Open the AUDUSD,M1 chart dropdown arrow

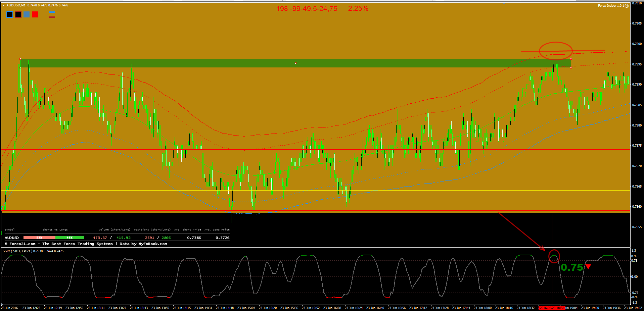pyautogui.click(x=4, y=5)
